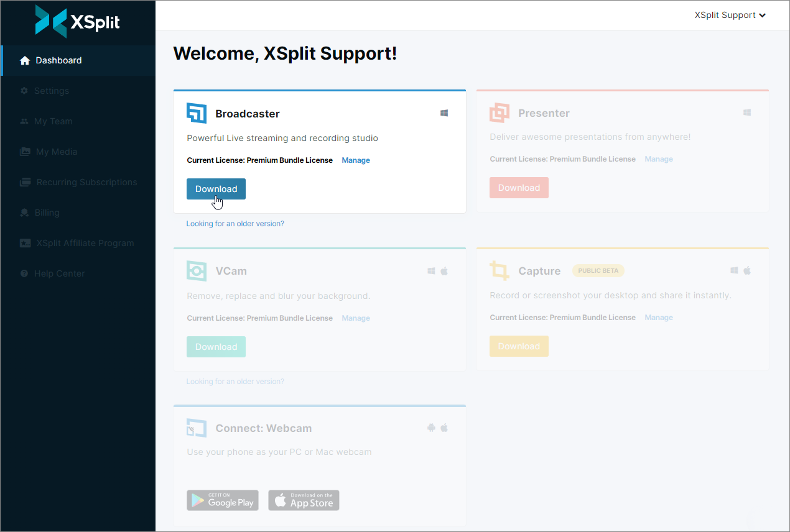Click Windows icon on VCam card
The height and width of the screenshot is (532, 790).
tap(431, 271)
